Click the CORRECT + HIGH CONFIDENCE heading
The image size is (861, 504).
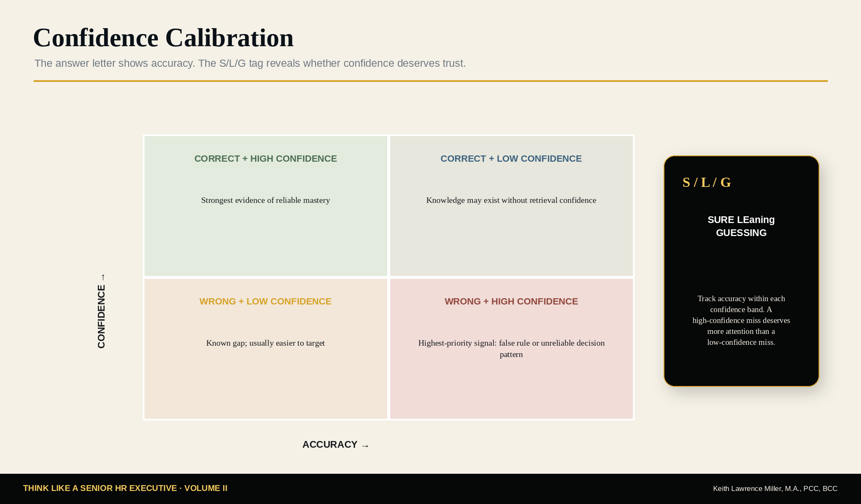(265, 159)
